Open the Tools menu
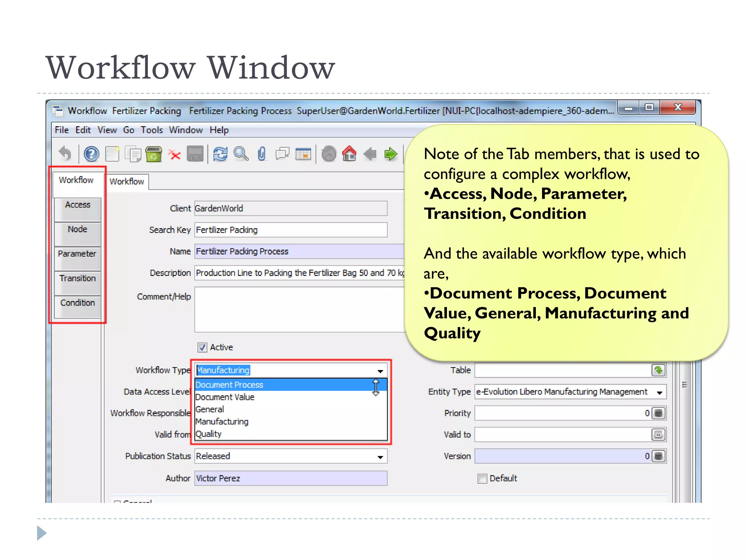Viewport: 747px width, 560px height. (152, 130)
